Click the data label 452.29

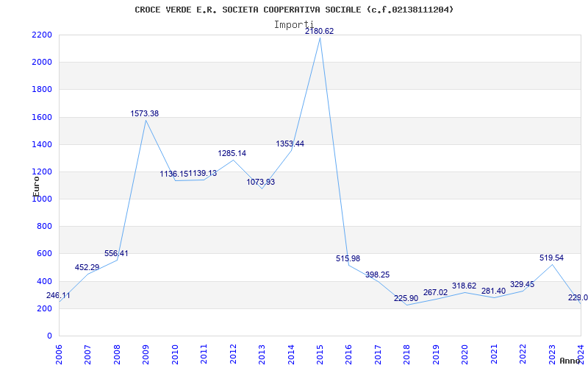coord(87,268)
